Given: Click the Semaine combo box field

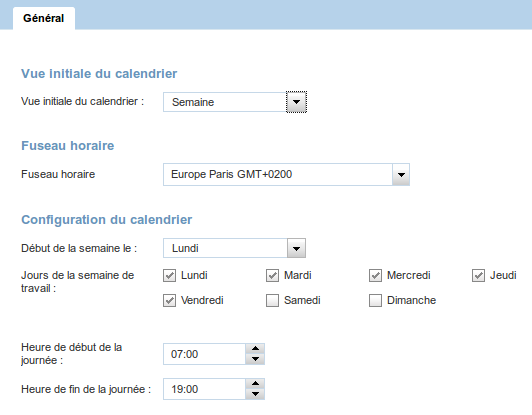Looking at the screenshot, I should (225, 102).
